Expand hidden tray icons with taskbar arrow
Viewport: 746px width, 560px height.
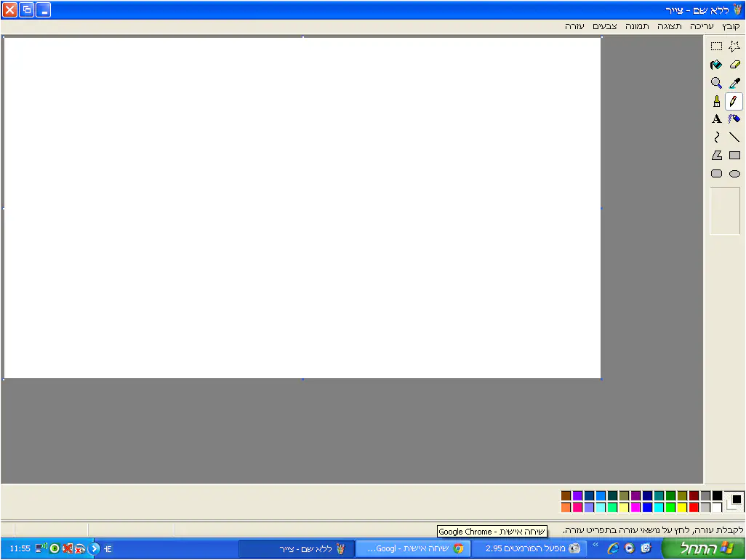[x=95, y=548]
